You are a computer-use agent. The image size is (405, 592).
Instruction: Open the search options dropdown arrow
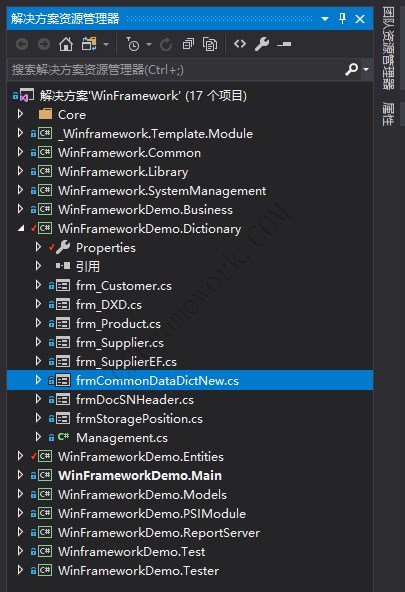pyautogui.click(x=366, y=69)
